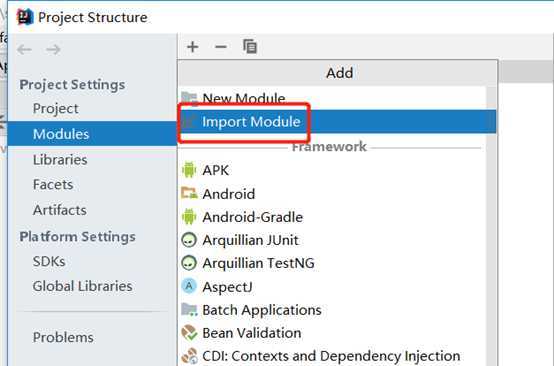The image size is (554, 366).
Task: Open Artifacts section
Action: click(60, 210)
